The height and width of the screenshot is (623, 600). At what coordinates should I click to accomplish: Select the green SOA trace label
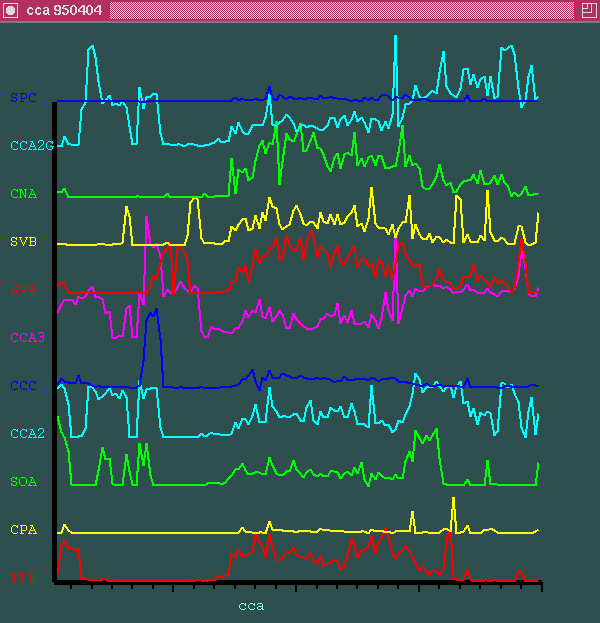pyautogui.click(x=23, y=482)
